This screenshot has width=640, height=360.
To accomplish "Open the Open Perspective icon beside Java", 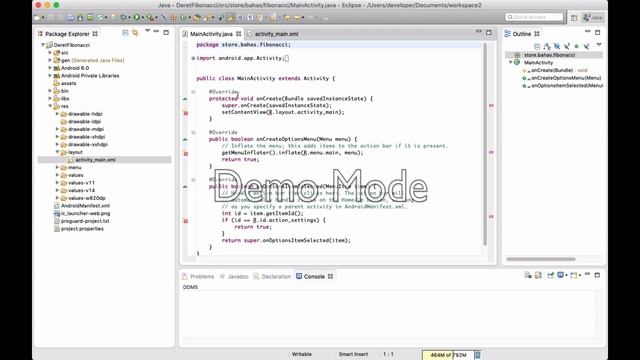I will coord(574,18).
